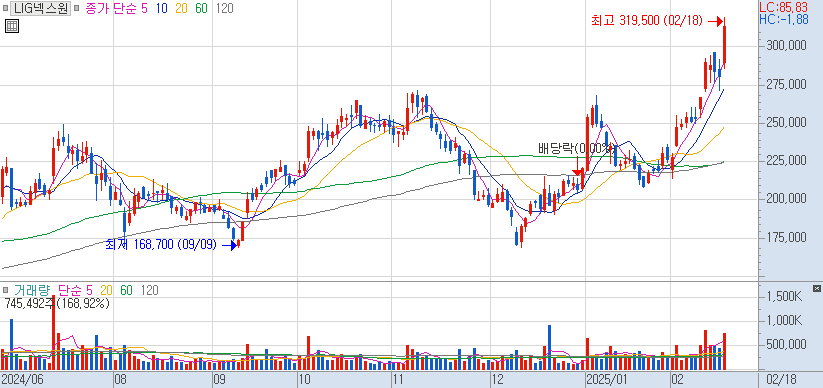Screen dimensions: 823x388
Task: Click the small square before 거래량
Action: pyautogui.click(x=5, y=290)
